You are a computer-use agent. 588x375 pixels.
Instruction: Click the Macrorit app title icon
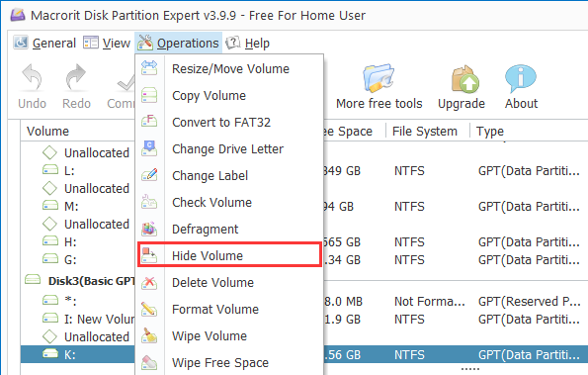coord(17,15)
